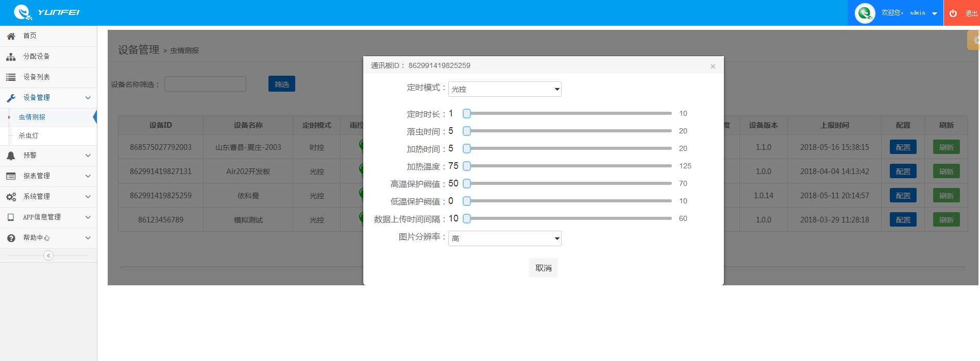980x361 pixels.
Task: Select 虫情测报 in the sidebar submenu
Action: coord(32,117)
